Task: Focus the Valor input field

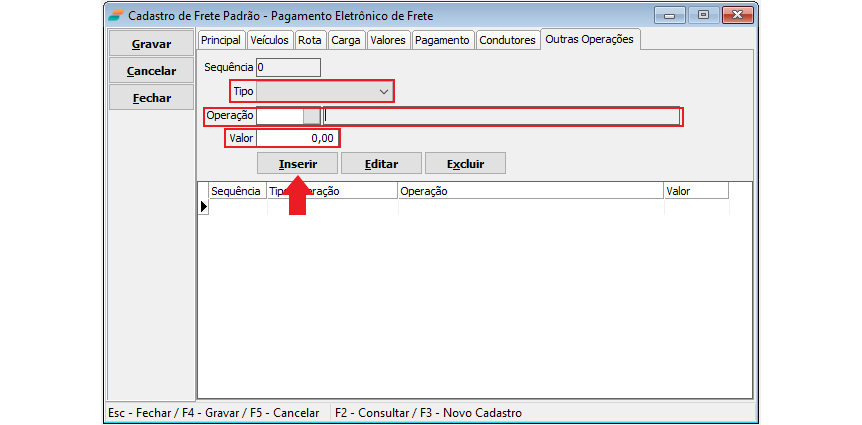Action: pos(297,138)
